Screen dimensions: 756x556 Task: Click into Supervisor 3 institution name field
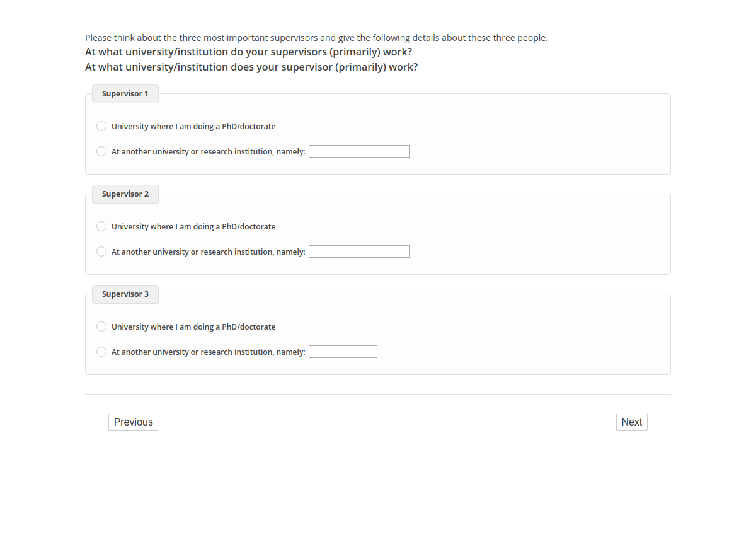click(343, 352)
